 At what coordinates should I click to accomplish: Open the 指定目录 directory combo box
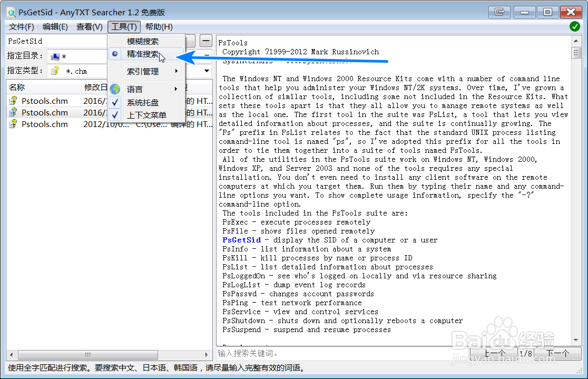[x=130, y=56]
